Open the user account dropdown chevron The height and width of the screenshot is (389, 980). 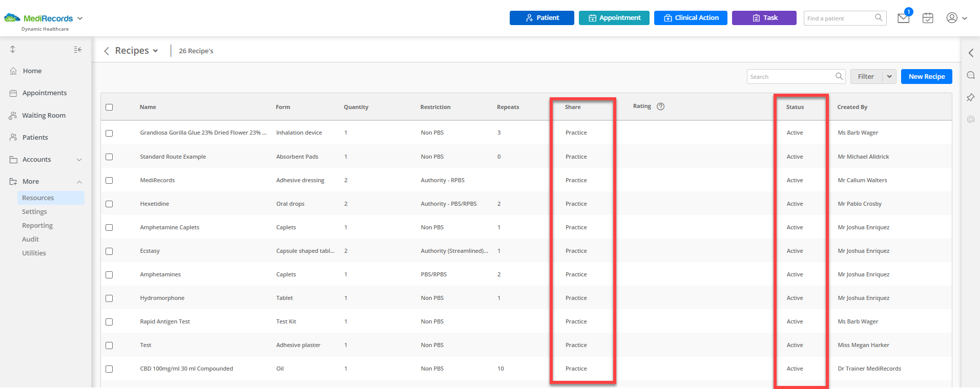[965, 18]
